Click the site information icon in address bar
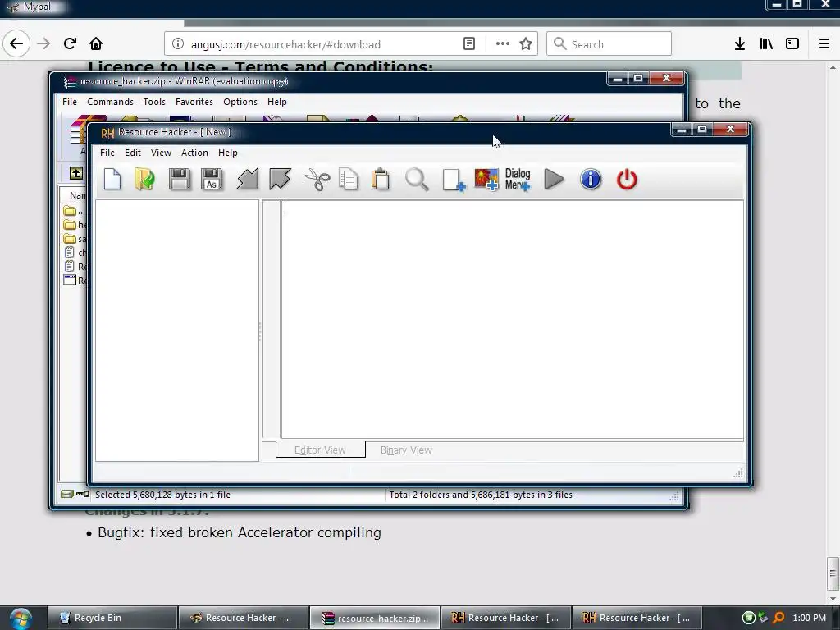 pos(178,44)
